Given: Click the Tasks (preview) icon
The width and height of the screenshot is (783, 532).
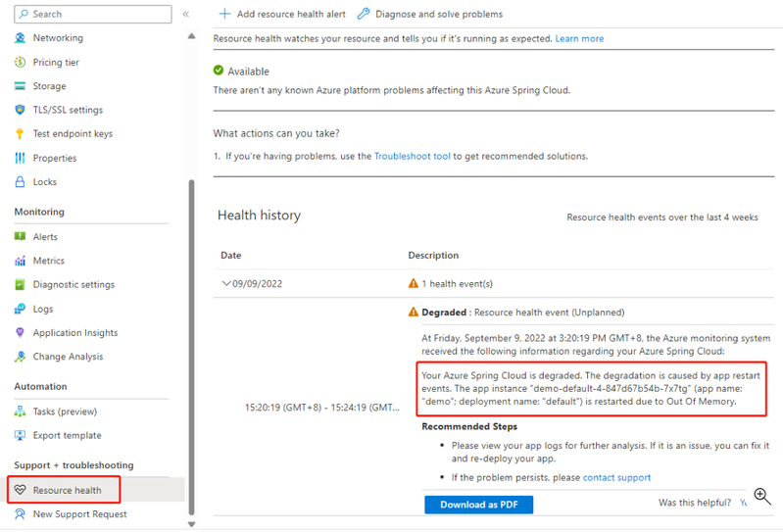Looking at the screenshot, I should (20, 411).
